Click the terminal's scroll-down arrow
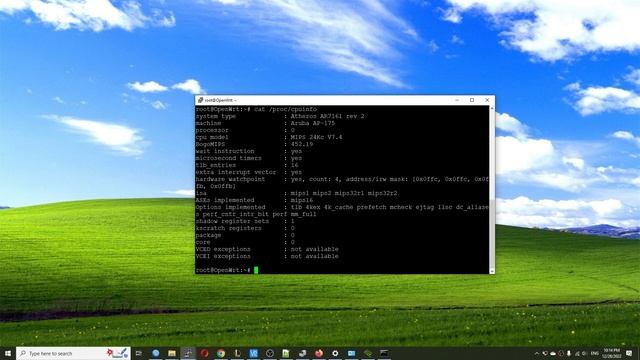The image size is (640, 360). 492,271
